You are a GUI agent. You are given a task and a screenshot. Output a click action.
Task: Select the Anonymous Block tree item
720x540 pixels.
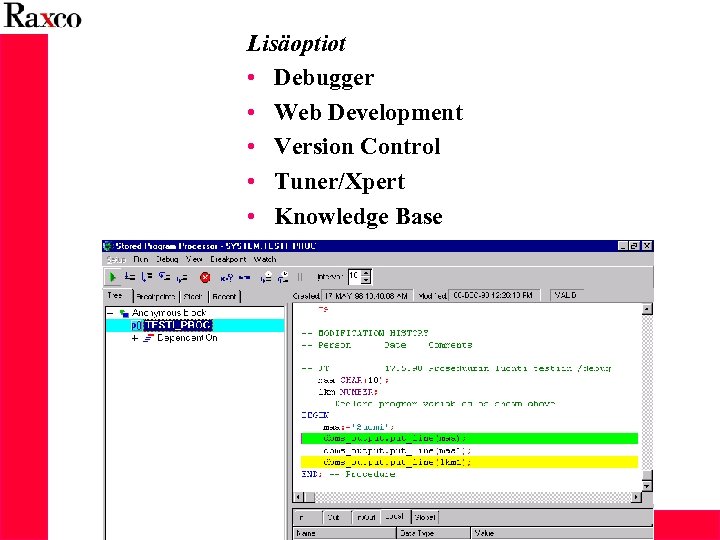169,313
